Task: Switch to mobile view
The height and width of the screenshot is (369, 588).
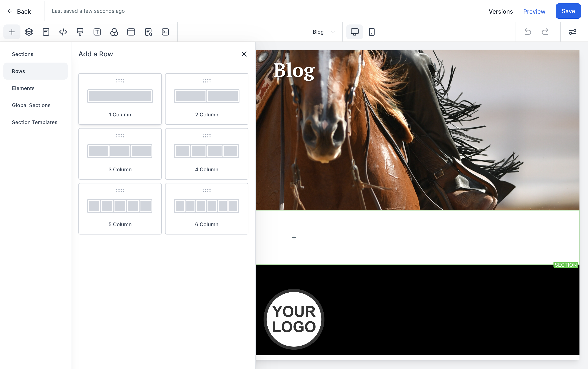Action: click(372, 32)
